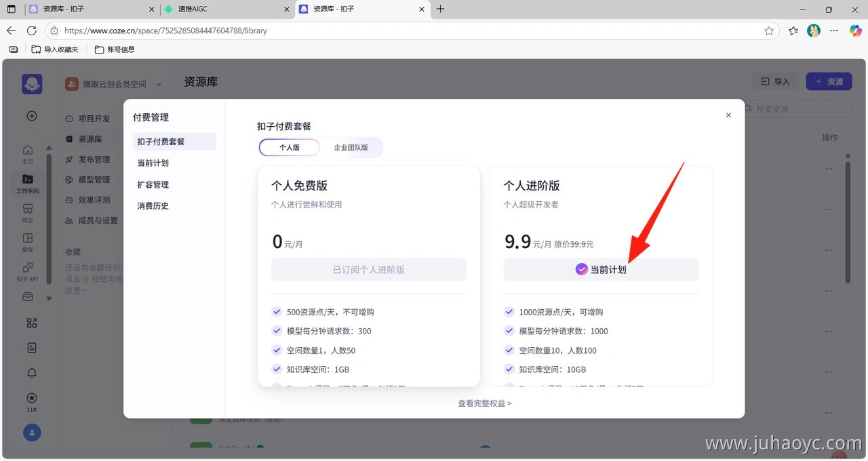The image size is (868, 461).
Task: Bookmark page with star icon
Action: coord(769,31)
